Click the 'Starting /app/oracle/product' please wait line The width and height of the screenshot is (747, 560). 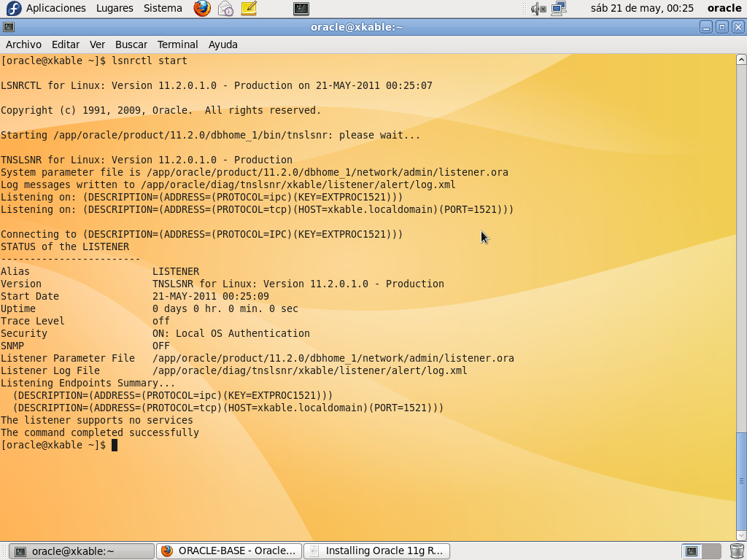(x=210, y=135)
